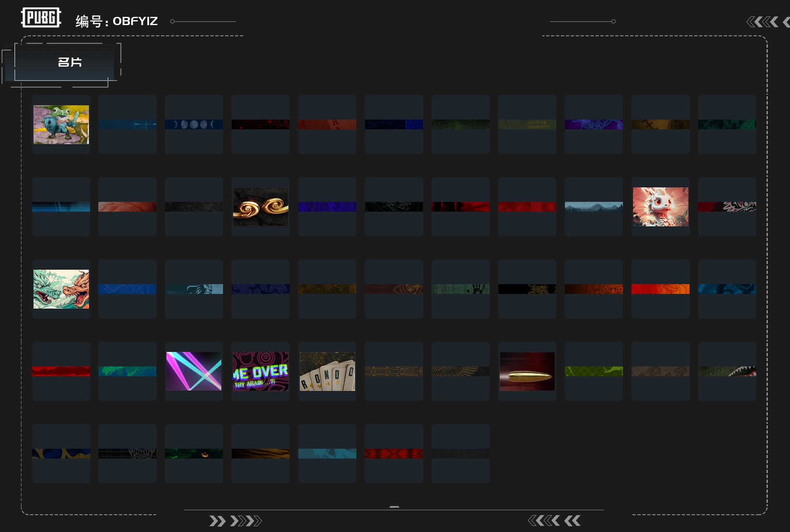Click the top-right left chevrons icon
This screenshot has width=790, height=532.
pyautogui.click(x=762, y=22)
